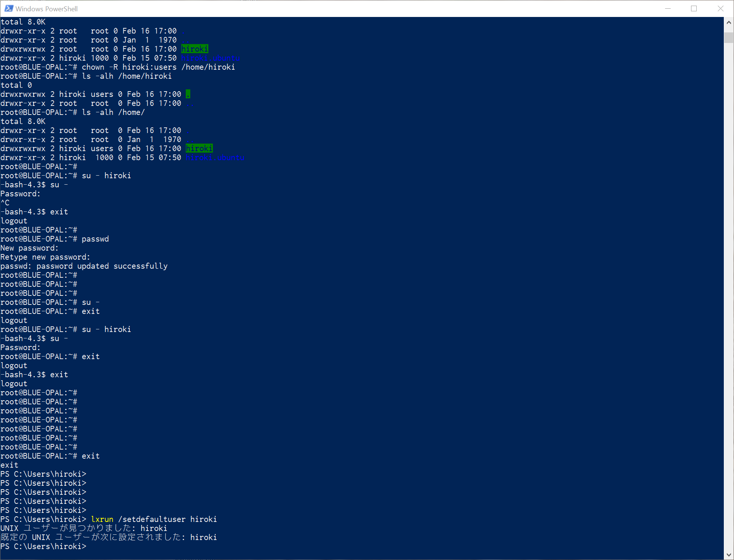Screen dimensions: 734x560
Task: Click the '^C' interrupt line
Action: pyautogui.click(x=5, y=203)
